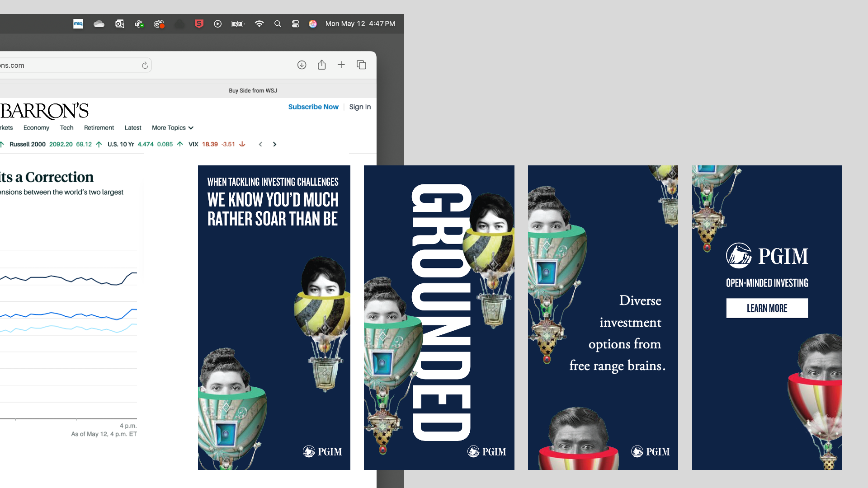The width and height of the screenshot is (868, 488).
Task: Click the Wi-Fi status icon
Action: tap(259, 24)
